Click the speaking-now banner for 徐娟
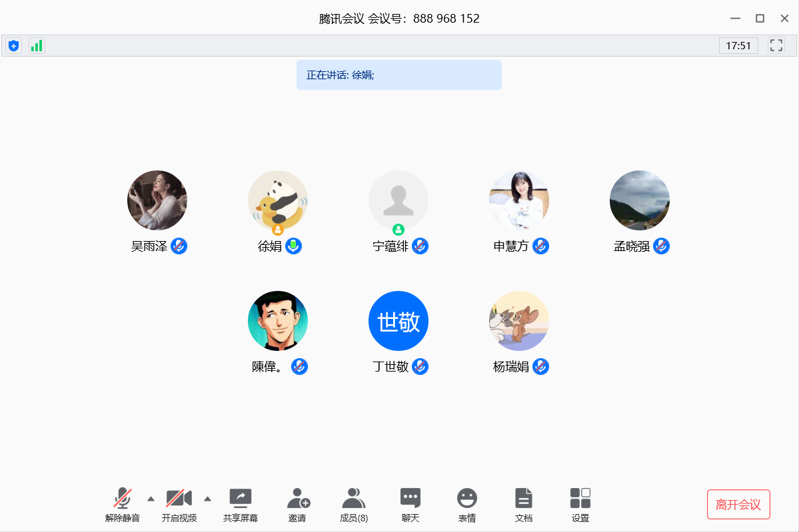The image size is (799, 532). tap(399, 75)
